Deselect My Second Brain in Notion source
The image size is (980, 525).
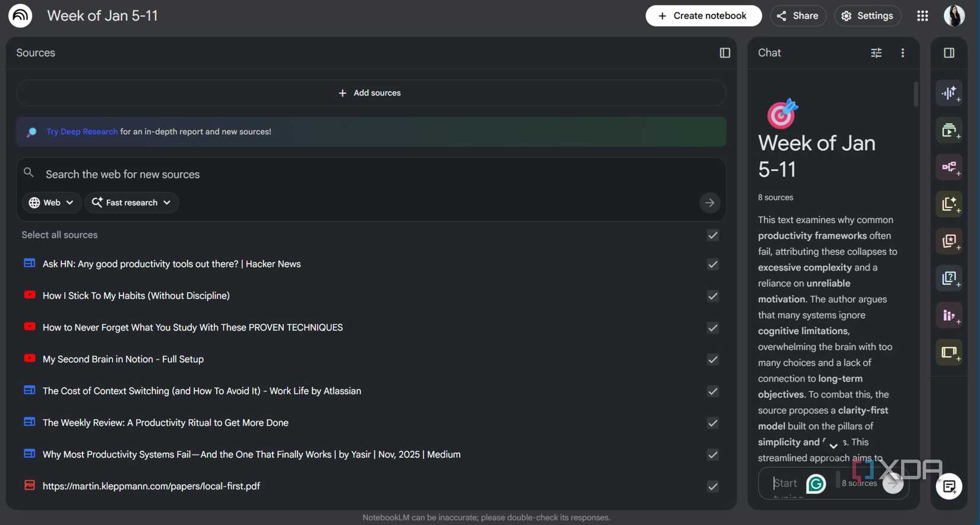[x=713, y=359]
